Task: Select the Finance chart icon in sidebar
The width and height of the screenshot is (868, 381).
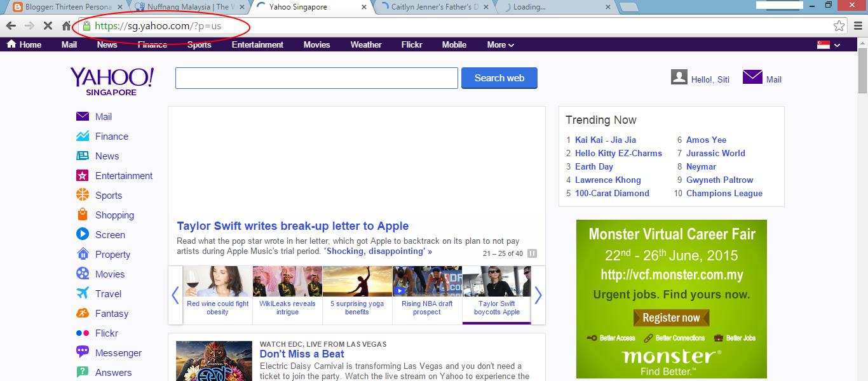Action: pos(83,136)
